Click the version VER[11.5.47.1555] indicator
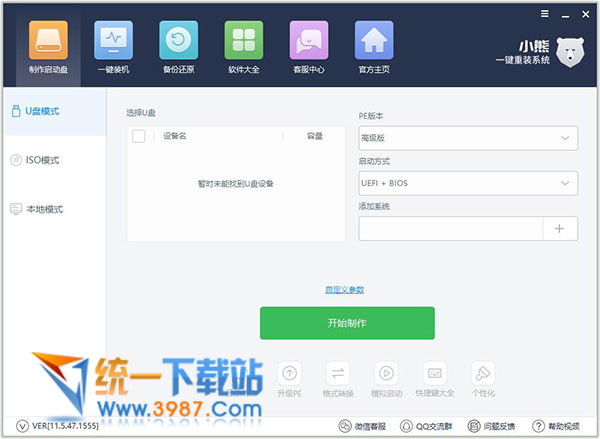The height and width of the screenshot is (439, 600). click(x=57, y=426)
